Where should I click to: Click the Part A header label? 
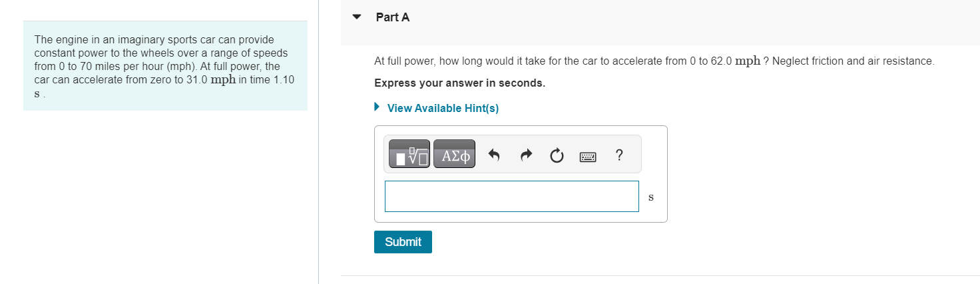[393, 17]
